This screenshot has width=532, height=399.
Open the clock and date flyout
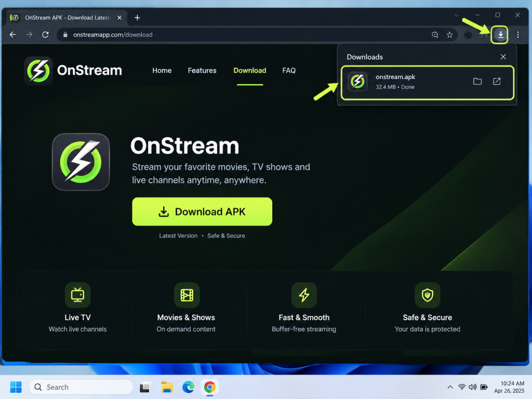point(509,387)
